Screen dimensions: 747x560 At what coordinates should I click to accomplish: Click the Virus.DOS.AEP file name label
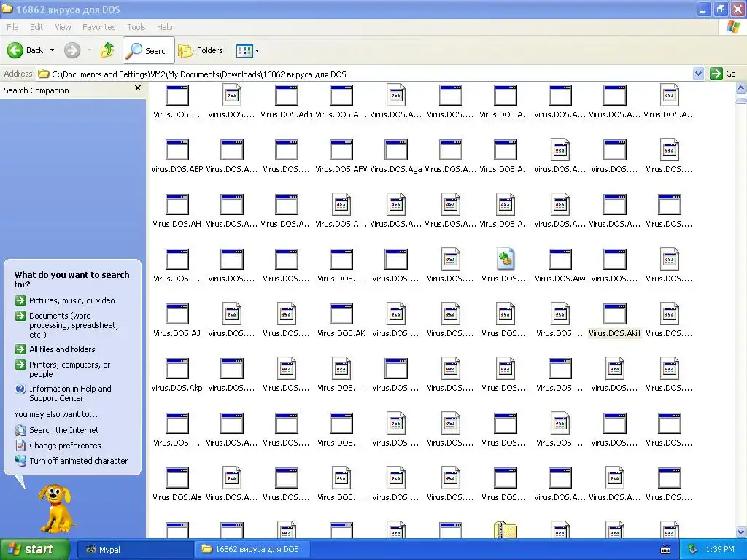(x=177, y=169)
